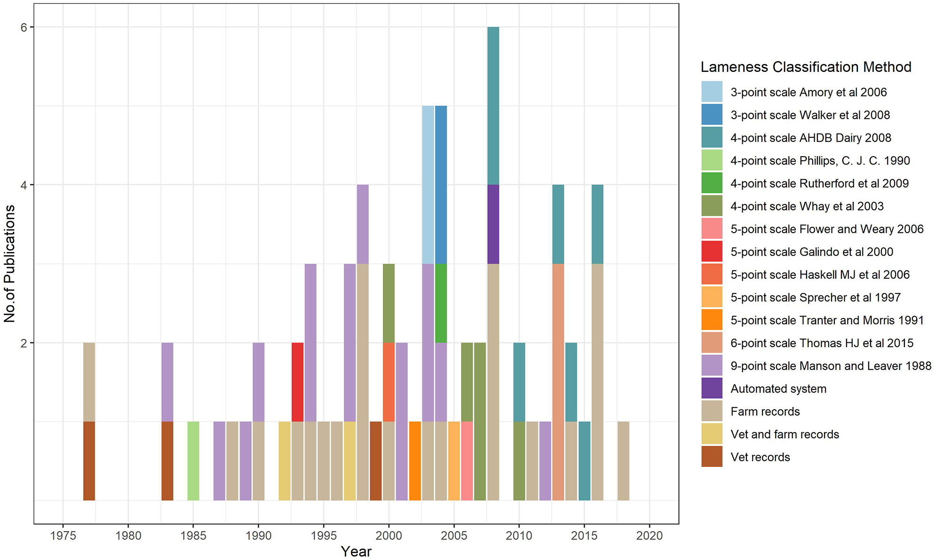Click the Vet and farm records label
The width and height of the screenshot is (935, 560).
click(784, 434)
